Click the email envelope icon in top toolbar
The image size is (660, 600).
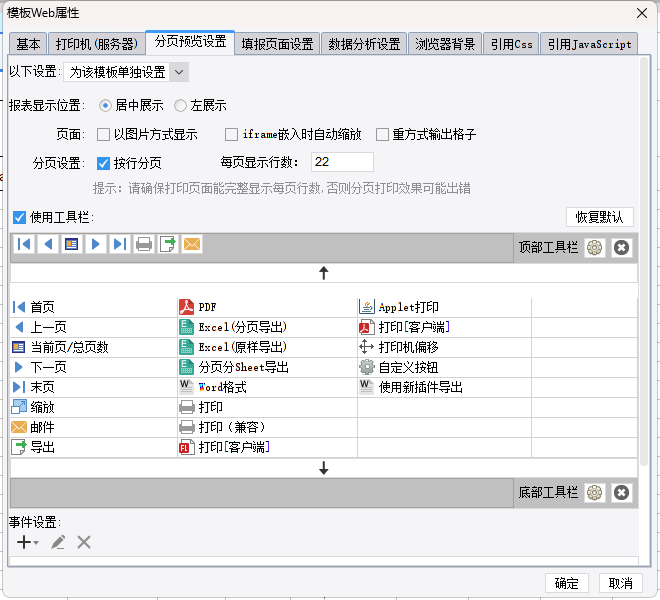(192, 244)
